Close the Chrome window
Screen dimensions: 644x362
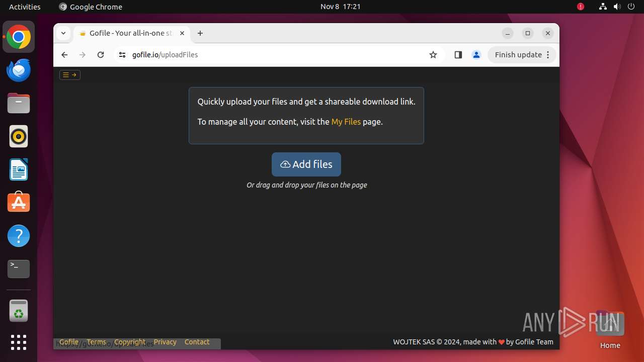click(x=548, y=33)
